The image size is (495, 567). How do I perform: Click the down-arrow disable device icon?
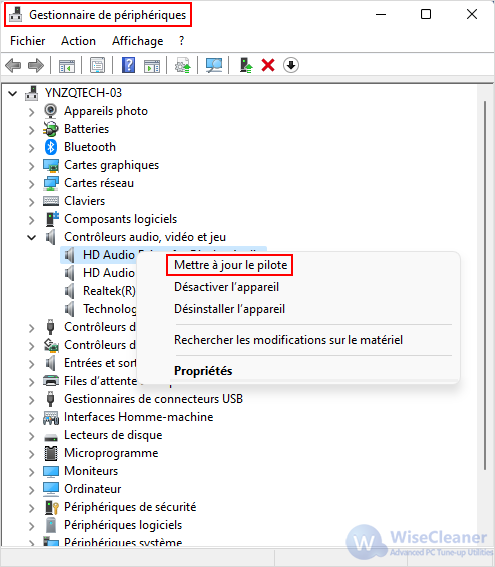(291, 65)
